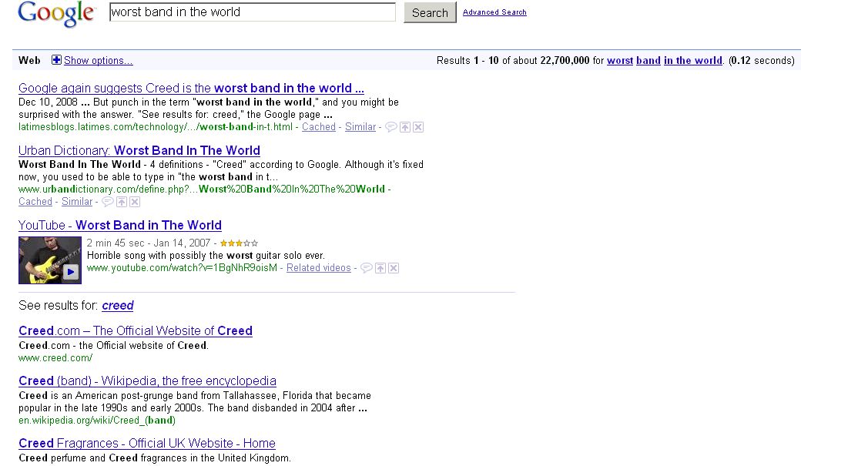Play the YouTube guitar video thumbnail
This screenshot has height=466, width=868.
50,260
